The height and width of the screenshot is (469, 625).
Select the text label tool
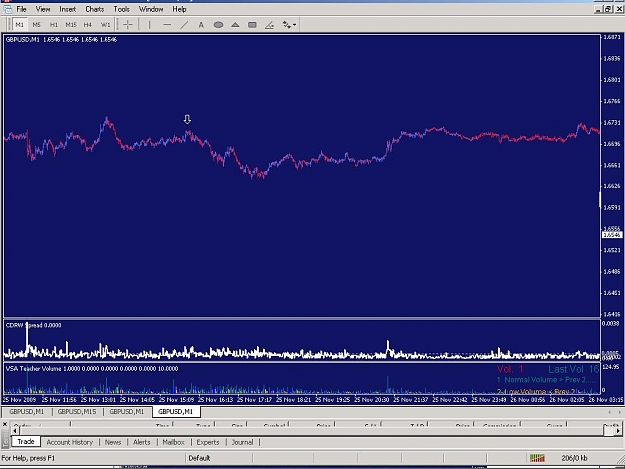(x=201, y=25)
